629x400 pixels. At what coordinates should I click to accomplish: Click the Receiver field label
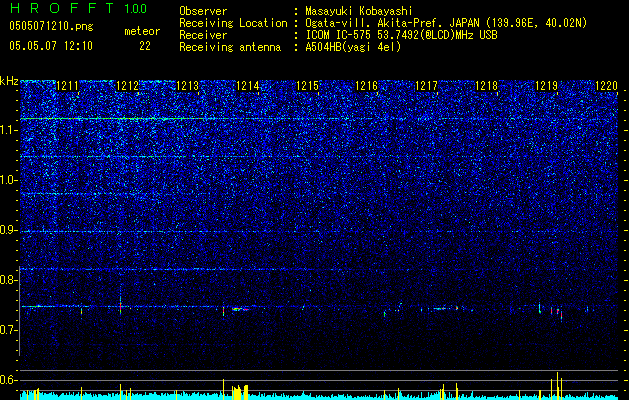coord(203,35)
